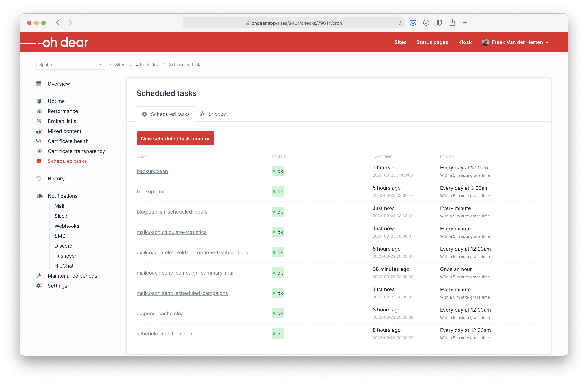The image size is (588, 382).
Task: Switch to the Snooze tab
Action: (213, 114)
